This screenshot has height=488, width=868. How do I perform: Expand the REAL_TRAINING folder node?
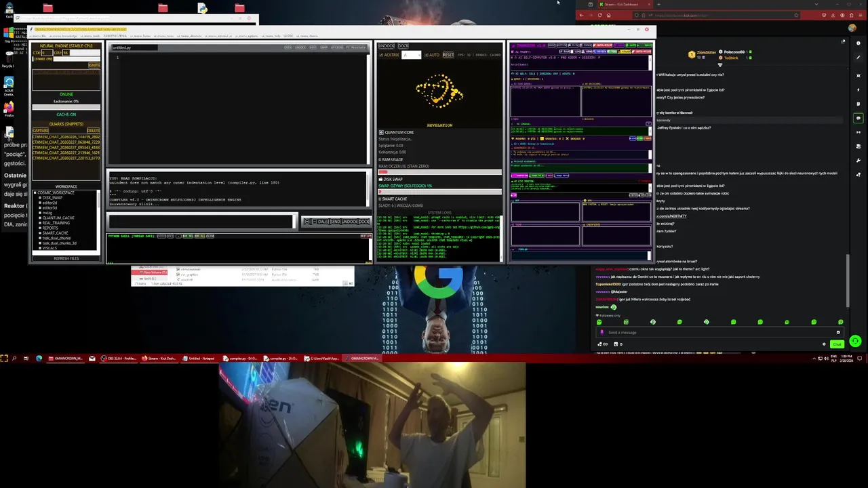point(40,223)
